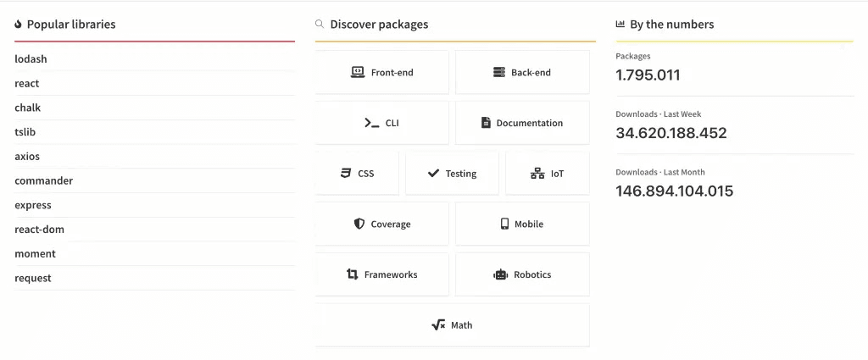This screenshot has height=360, width=868.
Task: Click the value 146.894.104.015
Action: pyautogui.click(x=675, y=191)
